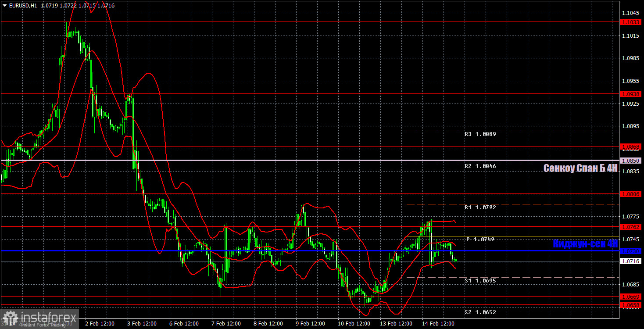Image resolution: width=644 pixels, height=329 pixels.
Task: Click the red 1.0868 price level tag
Action: point(631,146)
